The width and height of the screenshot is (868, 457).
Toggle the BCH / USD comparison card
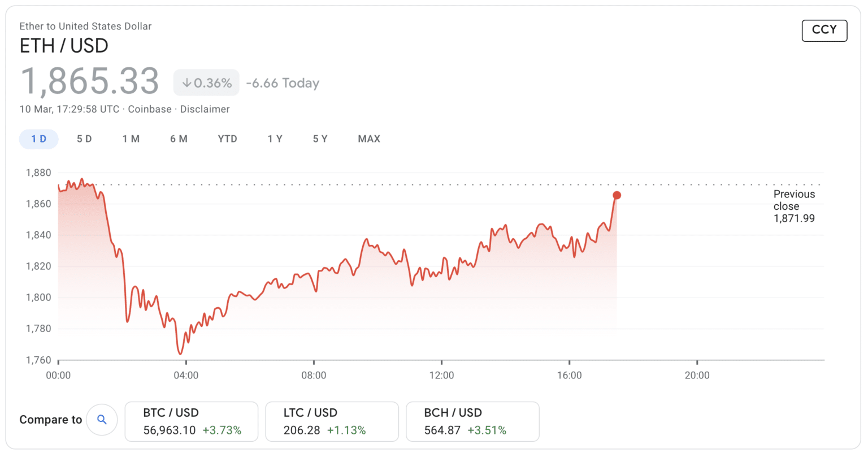click(x=472, y=421)
